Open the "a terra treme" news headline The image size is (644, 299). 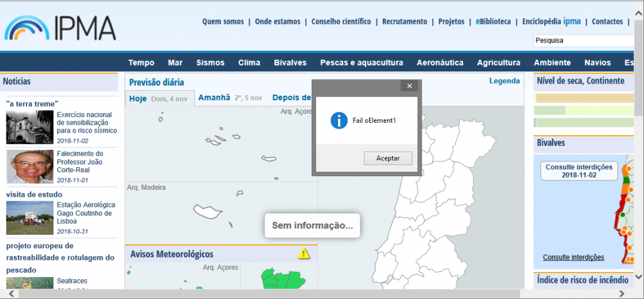coord(32,104)
